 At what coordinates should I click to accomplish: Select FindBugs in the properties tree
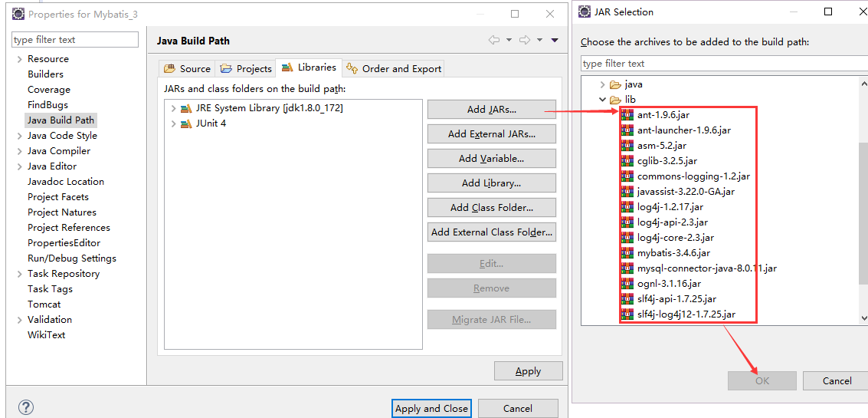click(x=48, y=105)
